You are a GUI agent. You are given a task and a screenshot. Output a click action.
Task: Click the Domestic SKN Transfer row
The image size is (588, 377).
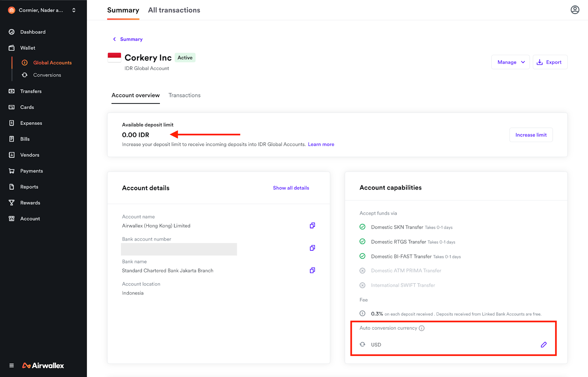(x=412, y=227)
